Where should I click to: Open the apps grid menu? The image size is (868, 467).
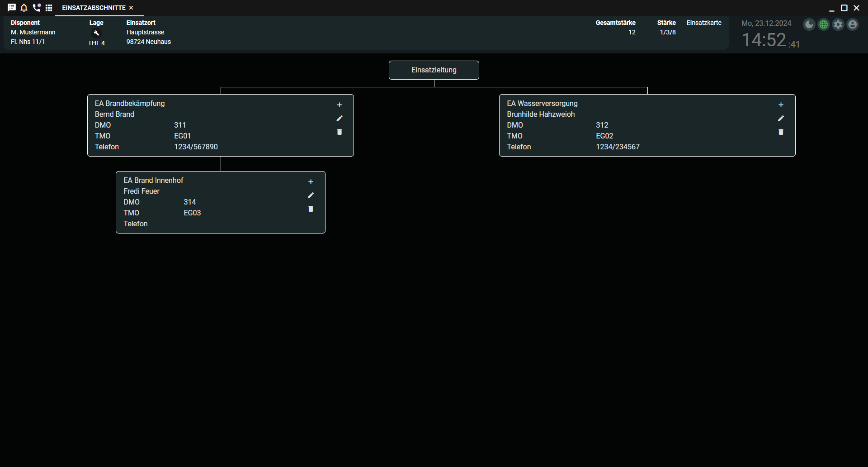pyautogui.click(x=49, y=8)
